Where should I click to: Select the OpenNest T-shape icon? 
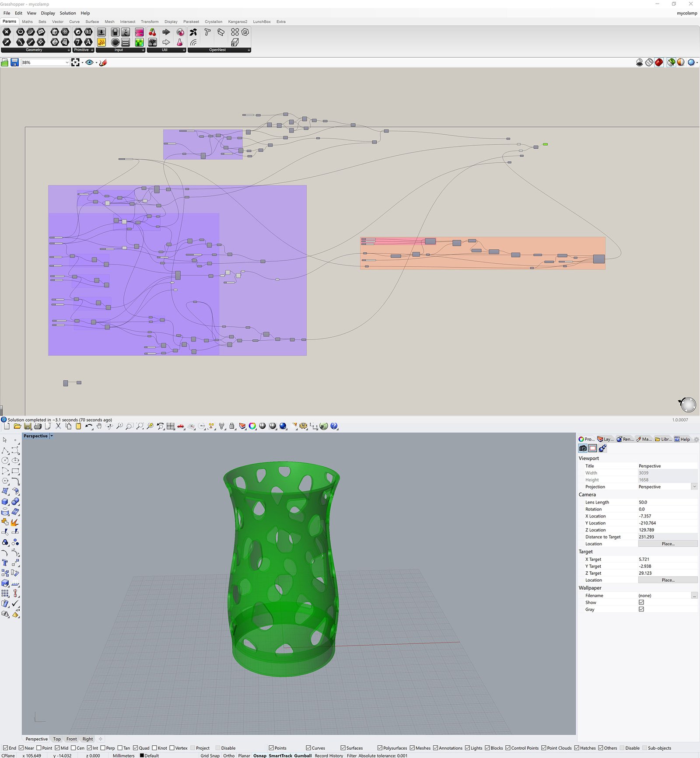point(207,32)
